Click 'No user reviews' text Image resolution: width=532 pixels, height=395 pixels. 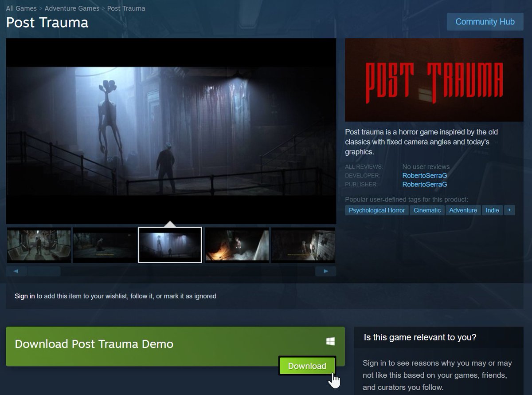(426, 167)
